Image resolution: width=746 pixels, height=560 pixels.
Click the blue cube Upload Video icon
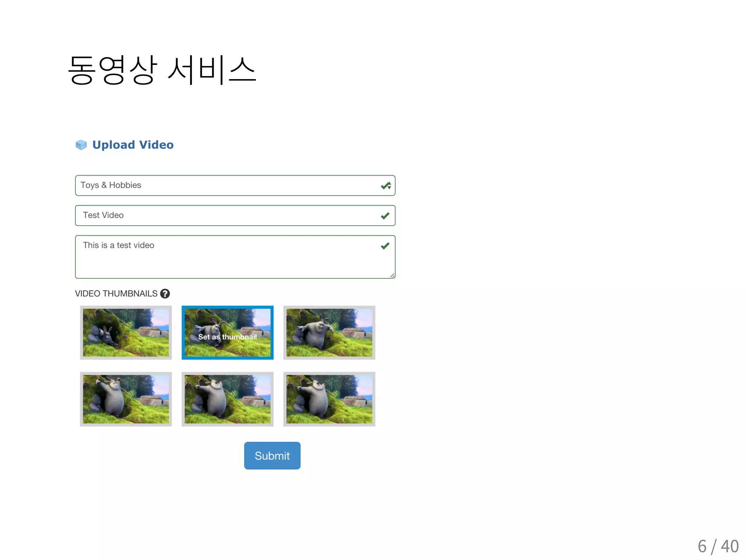pyautogui.click(x=81, y=145)
